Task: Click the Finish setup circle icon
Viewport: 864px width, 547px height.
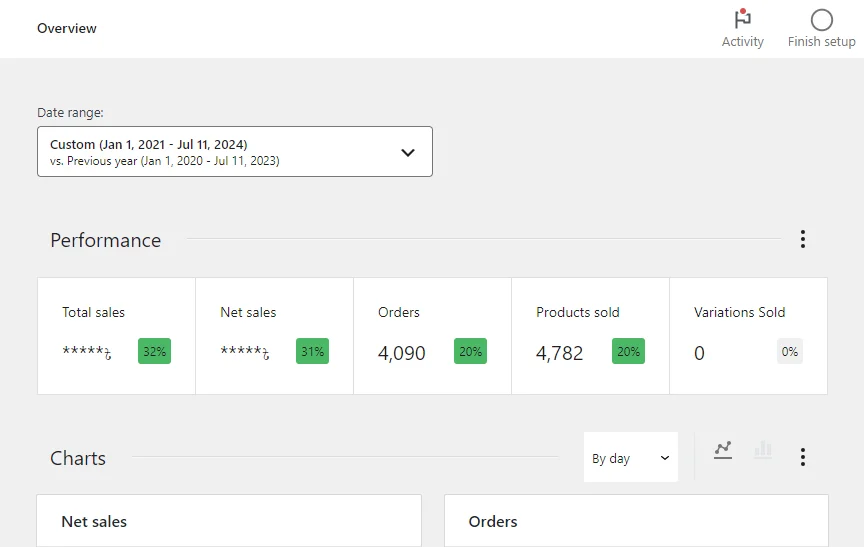Action: point(821,20)
